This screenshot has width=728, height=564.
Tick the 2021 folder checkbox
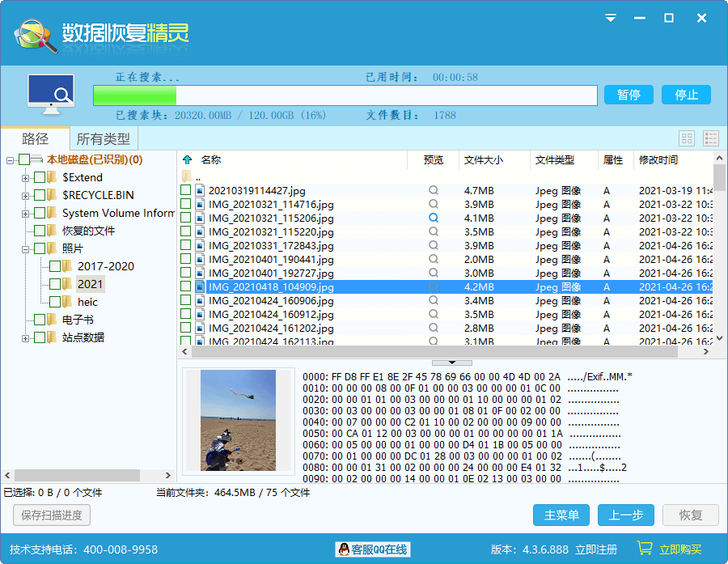pos(55,284)
